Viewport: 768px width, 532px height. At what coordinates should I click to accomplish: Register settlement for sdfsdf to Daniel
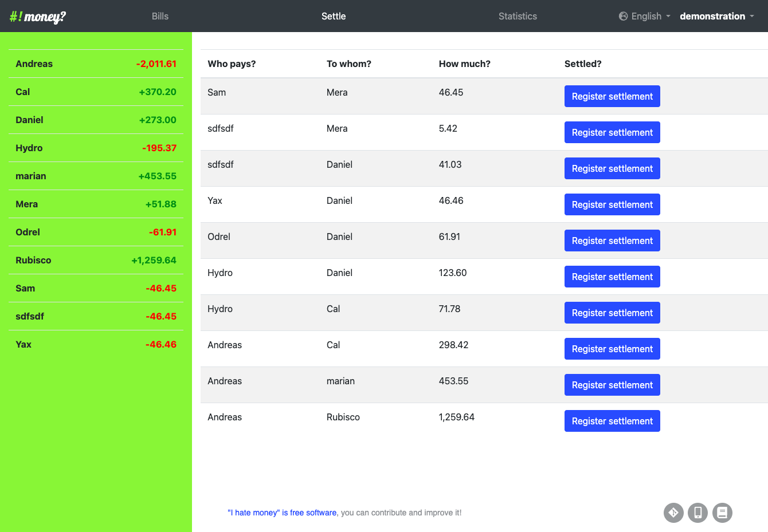coord(612,168)
